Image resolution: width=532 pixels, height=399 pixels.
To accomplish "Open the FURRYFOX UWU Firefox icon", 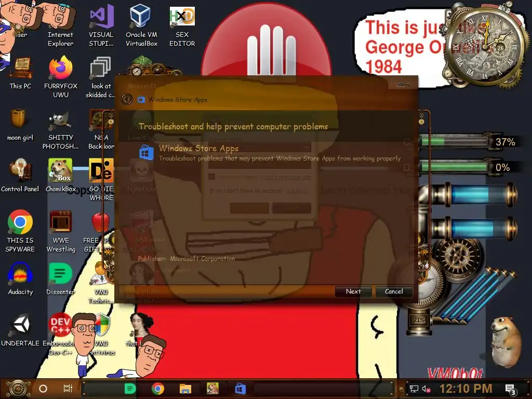I will [x=61, y=77].
